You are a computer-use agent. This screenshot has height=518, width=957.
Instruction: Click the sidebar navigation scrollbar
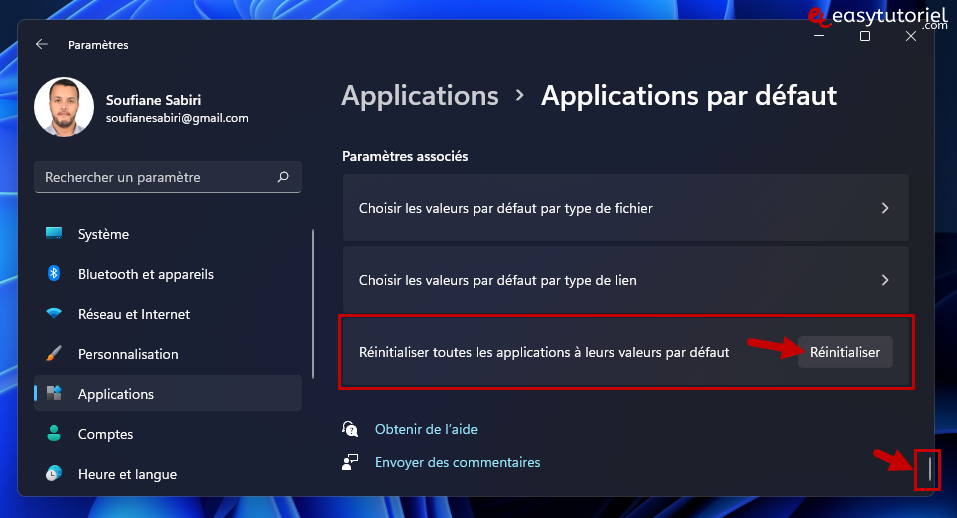point(313,304)
